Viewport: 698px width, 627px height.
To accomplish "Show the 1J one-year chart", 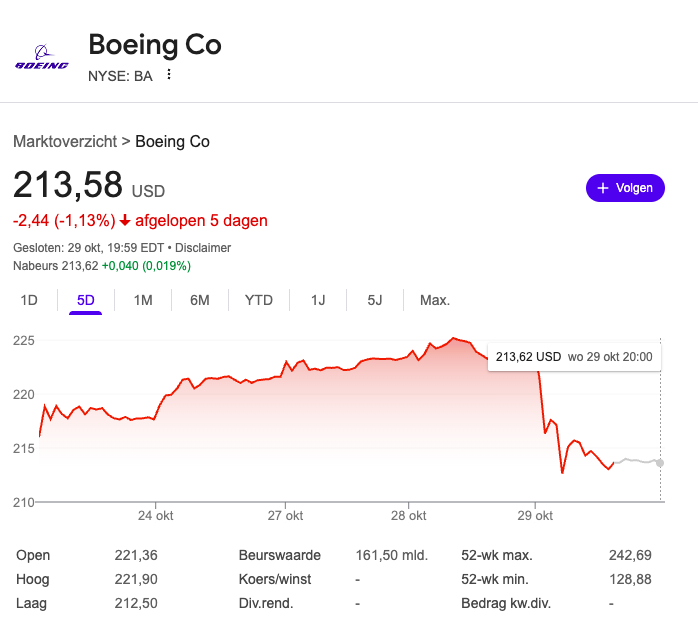I will [318, 300].
